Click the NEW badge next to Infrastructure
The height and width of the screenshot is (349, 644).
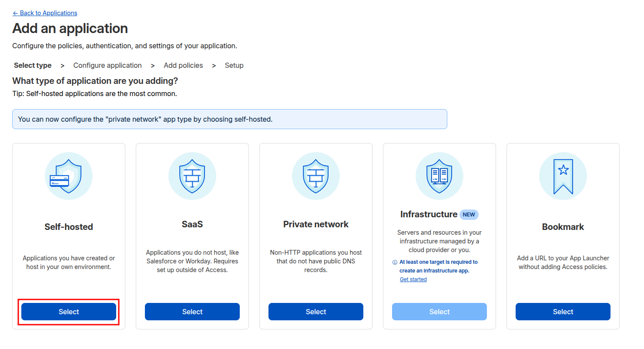pyautogui.click(x=469, y=214)
